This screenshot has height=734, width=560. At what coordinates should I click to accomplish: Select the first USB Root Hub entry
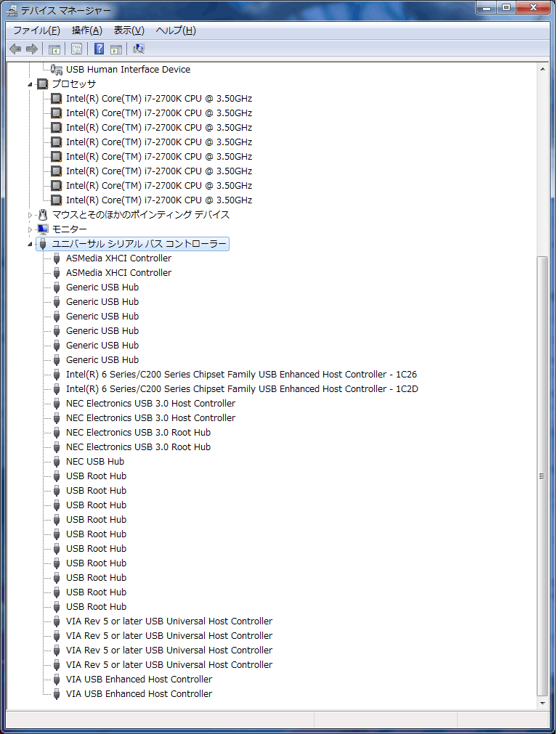97,476
